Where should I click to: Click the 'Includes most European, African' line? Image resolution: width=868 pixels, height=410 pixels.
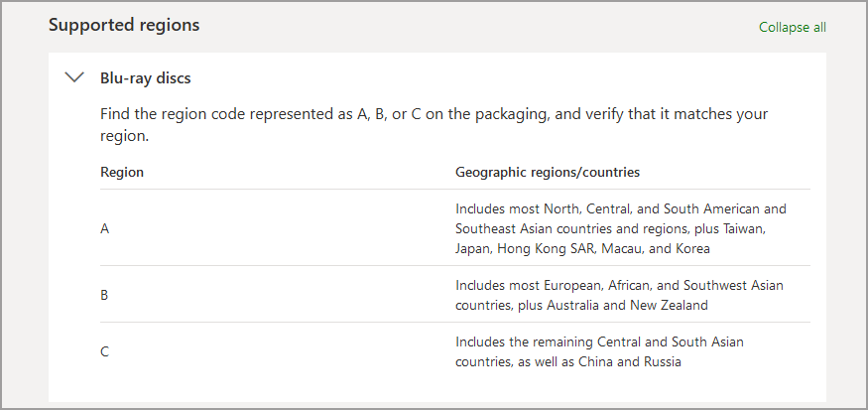[x=619, y=285]
